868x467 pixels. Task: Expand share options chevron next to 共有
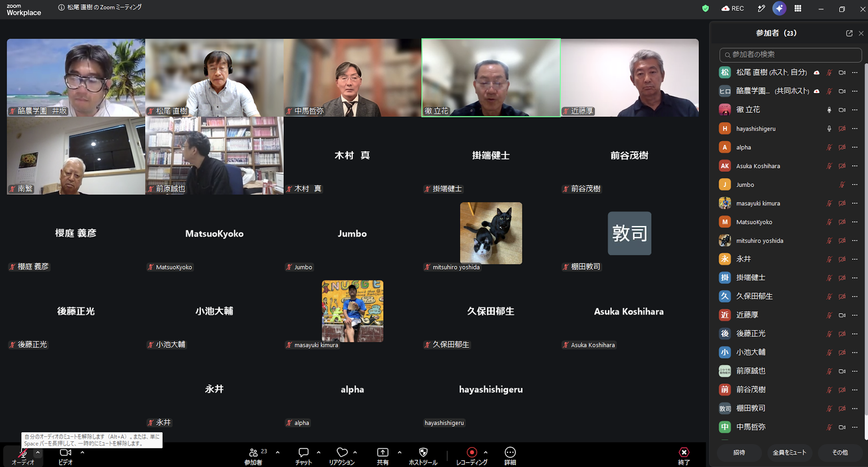[399, 452]
